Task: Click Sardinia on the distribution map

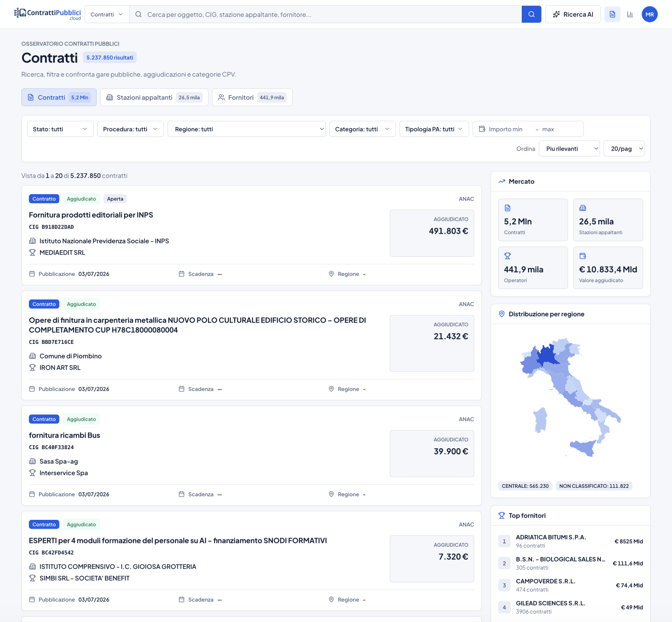Action: tap(540, 420)
